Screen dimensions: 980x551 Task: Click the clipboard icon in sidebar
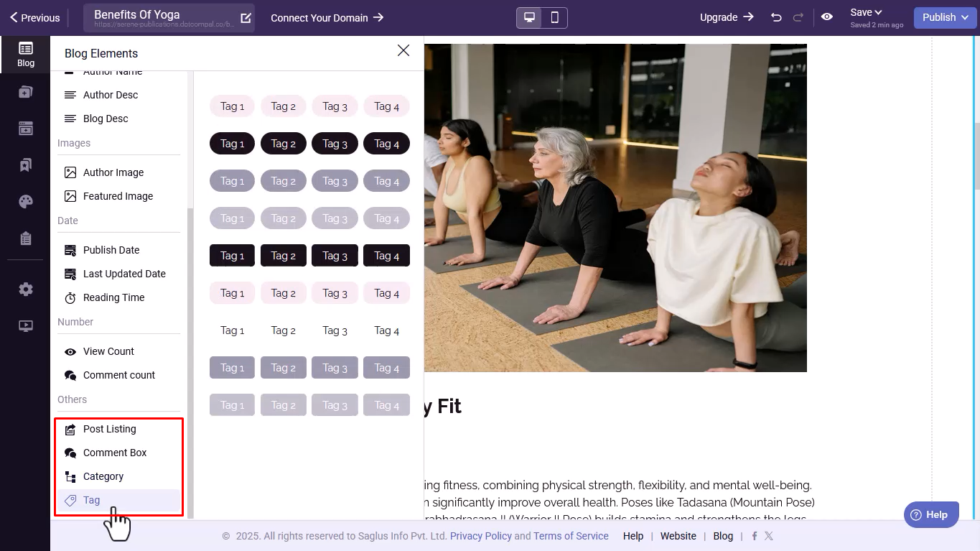tap(26, 239)
